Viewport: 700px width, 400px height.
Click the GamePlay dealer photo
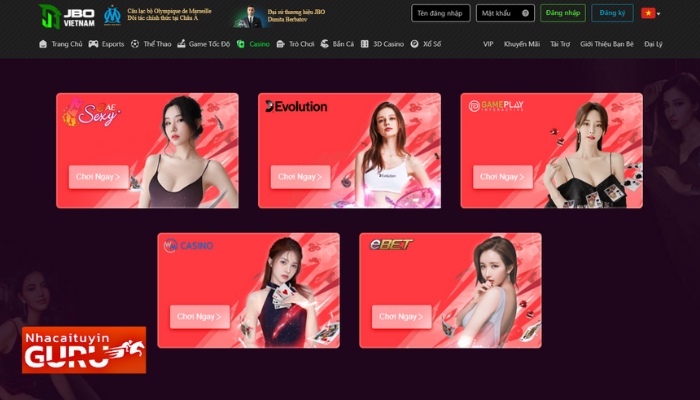tap(589, 155)
